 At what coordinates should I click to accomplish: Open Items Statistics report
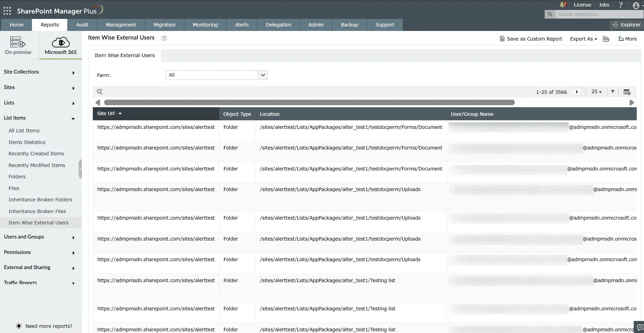27,142
